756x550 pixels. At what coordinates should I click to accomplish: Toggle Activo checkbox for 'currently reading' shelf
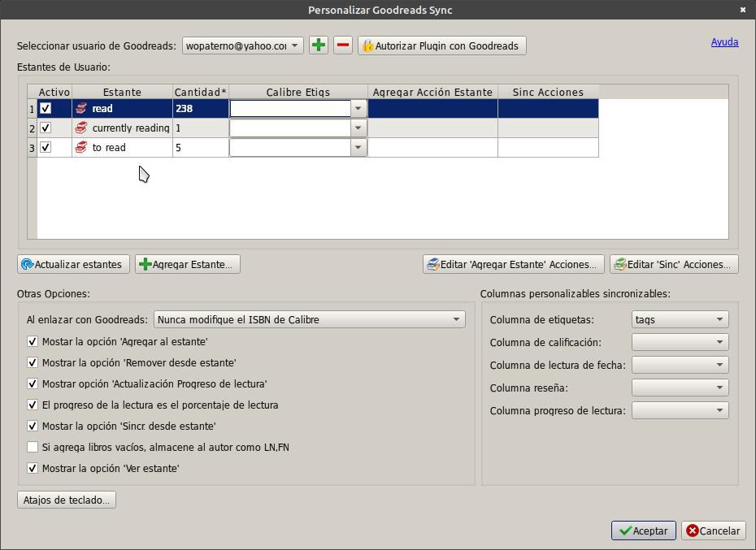tap(46, 128)
